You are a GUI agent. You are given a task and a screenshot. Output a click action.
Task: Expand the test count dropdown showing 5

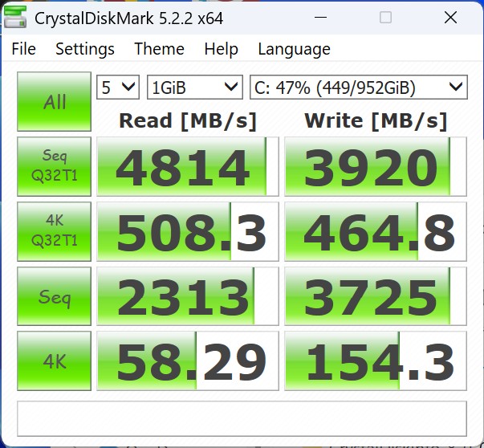(117, 87)
